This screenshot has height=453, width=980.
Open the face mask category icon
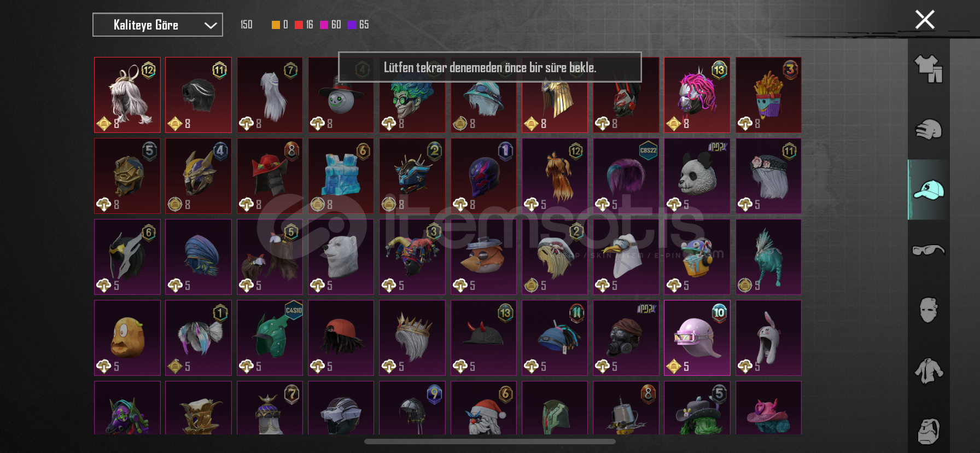[x=929, y=310]
